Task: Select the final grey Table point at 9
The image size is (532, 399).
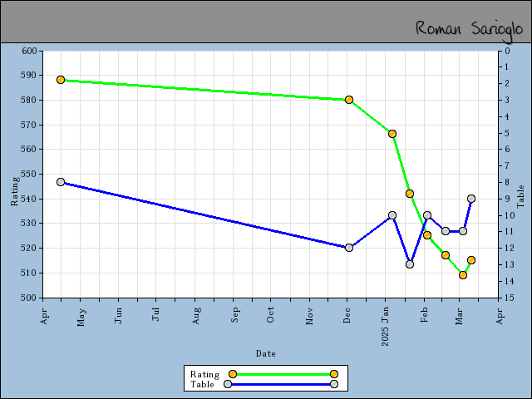Action: click(x=471, y=199)
